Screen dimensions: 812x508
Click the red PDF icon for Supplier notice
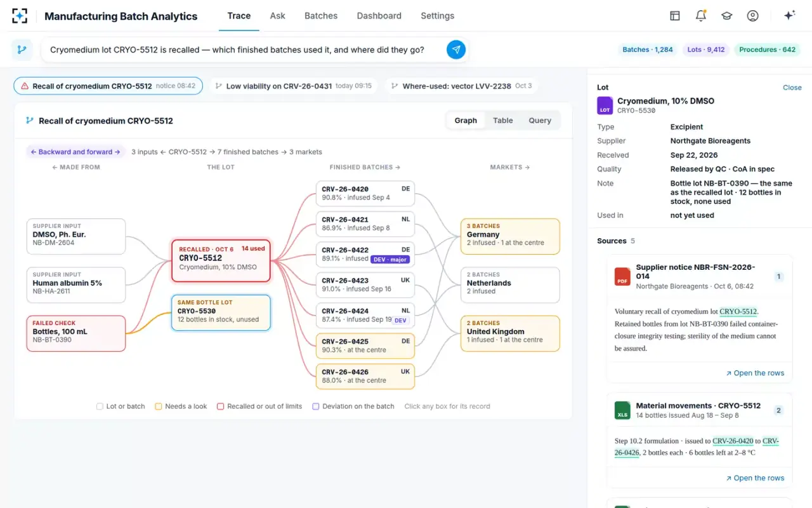coord(622,277)
